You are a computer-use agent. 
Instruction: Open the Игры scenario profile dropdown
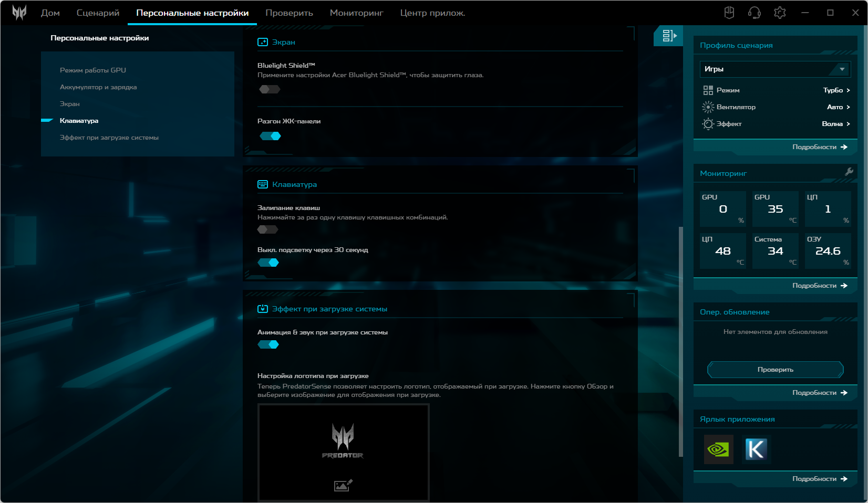tap(775, 69)
